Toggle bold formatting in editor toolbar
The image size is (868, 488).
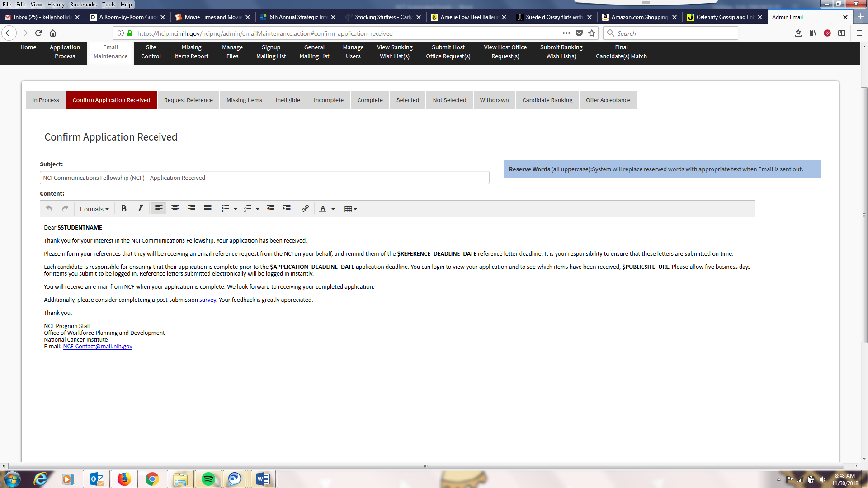[123, 209]
